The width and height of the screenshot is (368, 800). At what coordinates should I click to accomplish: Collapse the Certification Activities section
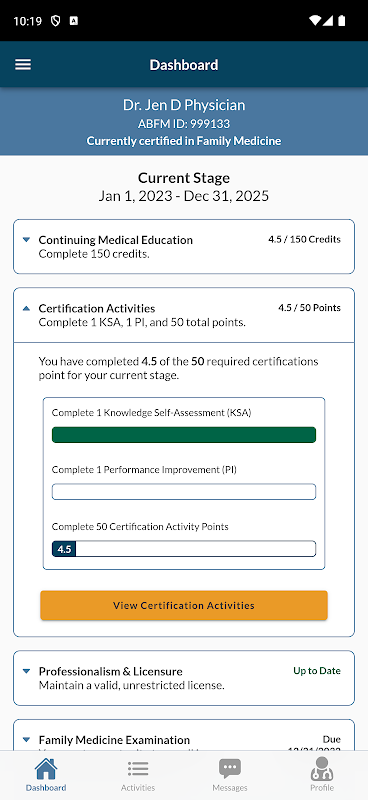[x=184, y=315]
